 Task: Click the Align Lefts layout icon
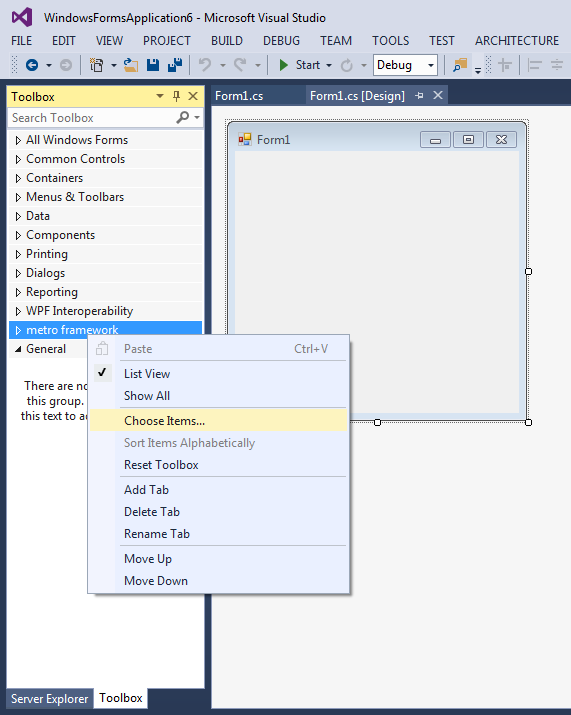534,65
